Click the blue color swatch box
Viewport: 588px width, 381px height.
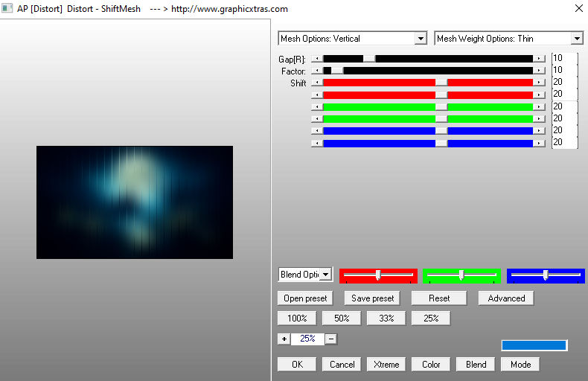pyautogui.click(x=534, y=345)
